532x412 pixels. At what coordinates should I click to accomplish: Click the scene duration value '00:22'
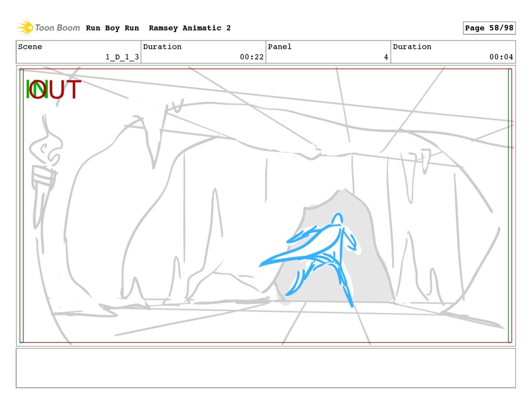coord(252,57)
